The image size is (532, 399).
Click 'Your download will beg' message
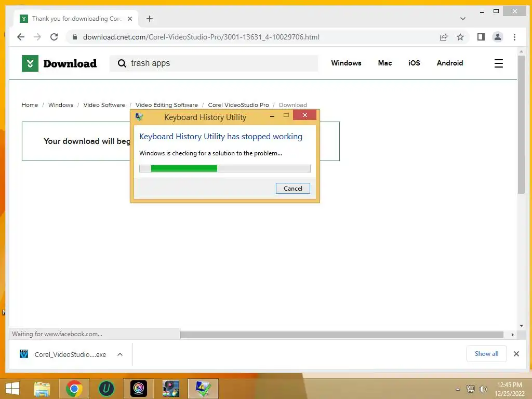pyautogui.click(x=87, y=141)
